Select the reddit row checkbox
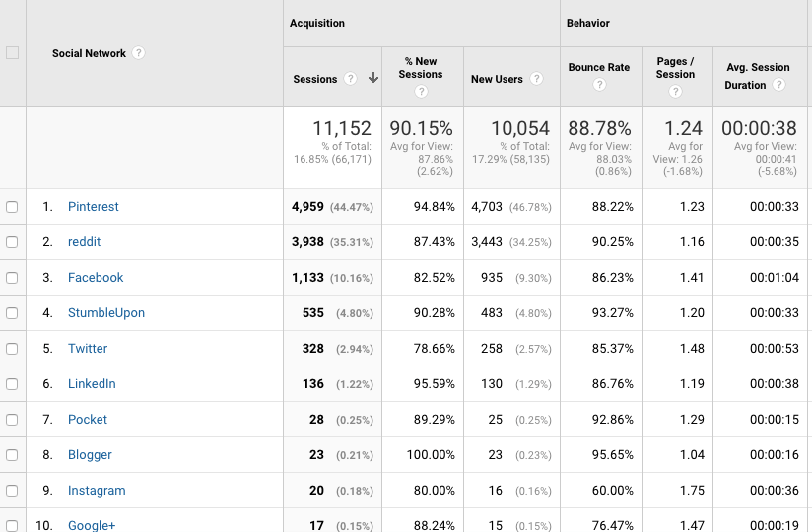The image size is (812, 532). pos(12,242)
